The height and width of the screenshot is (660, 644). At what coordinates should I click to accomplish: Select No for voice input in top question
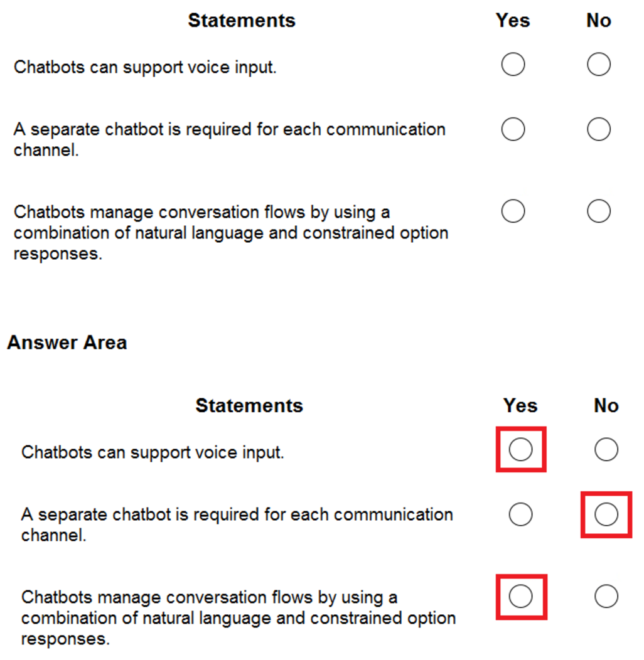click(x=599, y=65)
